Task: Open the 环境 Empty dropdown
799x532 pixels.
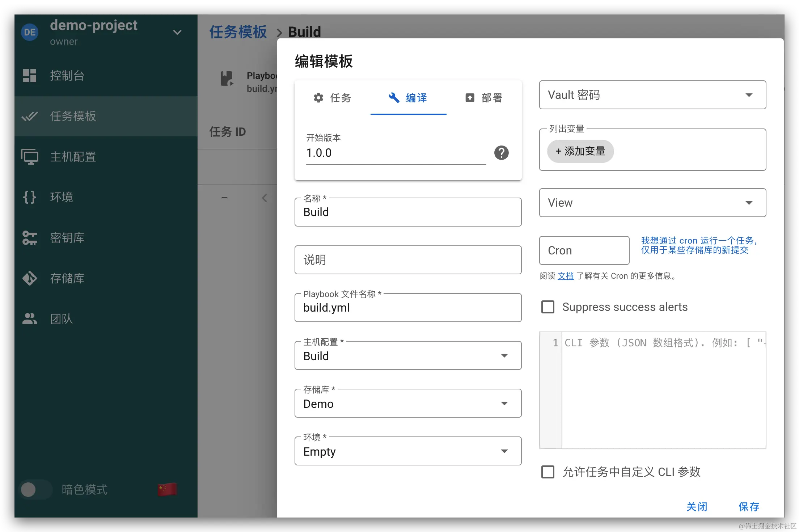Action: 408,451
